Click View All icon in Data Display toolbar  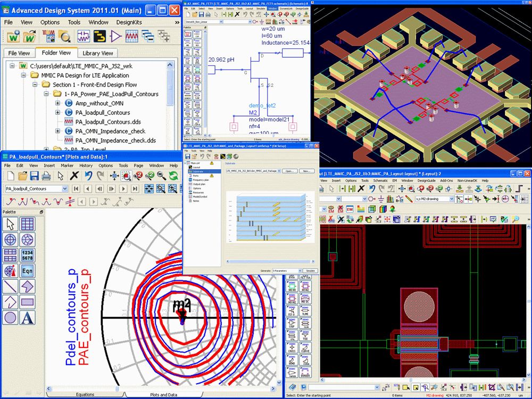114,176
